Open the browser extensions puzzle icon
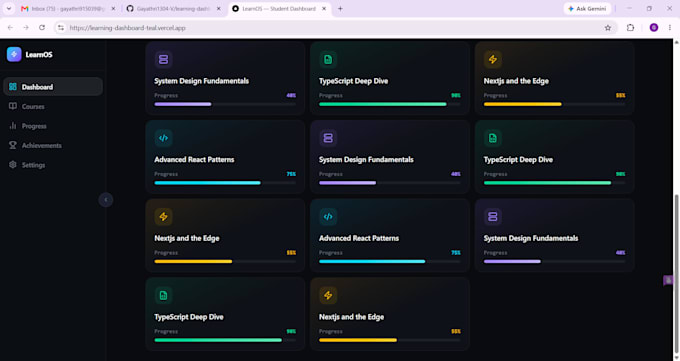The height and width of the screenshot is (361, 680). coord(630,28)
